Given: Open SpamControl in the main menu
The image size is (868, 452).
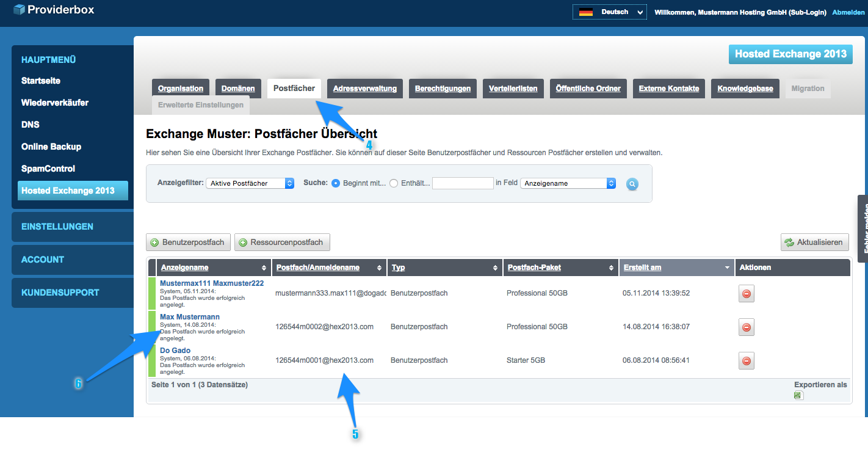Looking at the screenshot, I should coord(48,169).
